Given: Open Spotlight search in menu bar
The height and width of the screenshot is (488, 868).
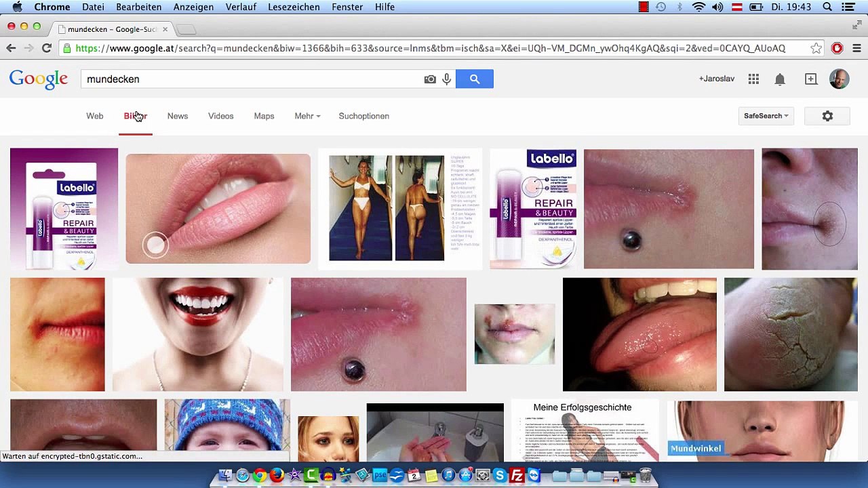Looking at the screenshot, I should [x=827, y=7].
